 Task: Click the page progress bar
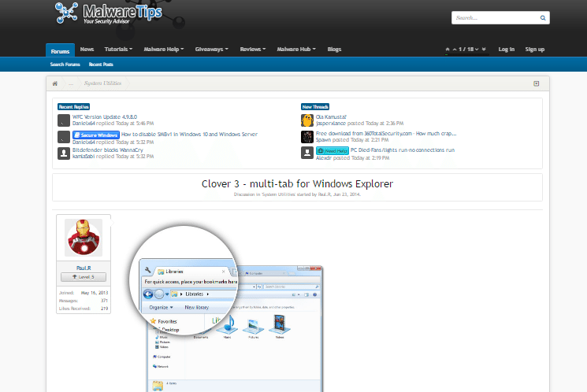[466, 54]
